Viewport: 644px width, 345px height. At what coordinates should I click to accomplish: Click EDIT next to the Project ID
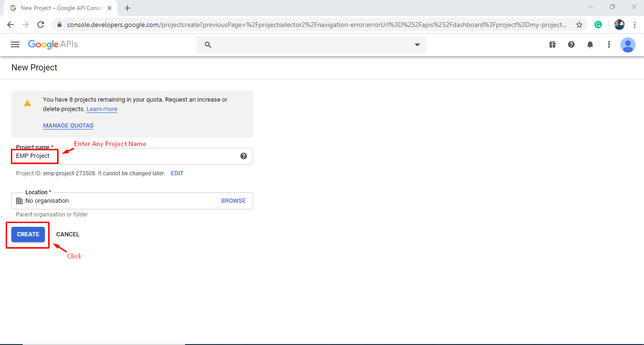pyautogui.click(x=177, y=173)
